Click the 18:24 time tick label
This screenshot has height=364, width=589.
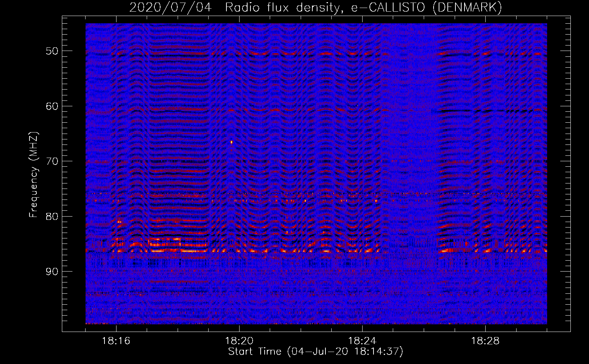362,341
